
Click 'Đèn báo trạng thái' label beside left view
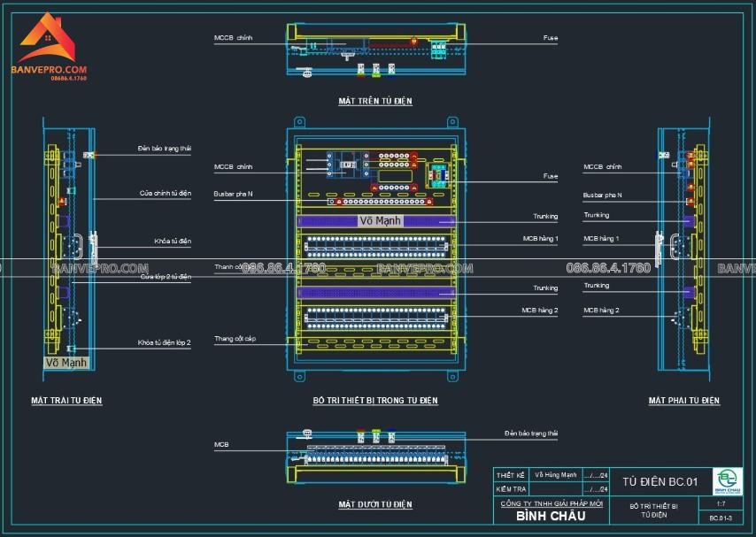tap(164, 148)
